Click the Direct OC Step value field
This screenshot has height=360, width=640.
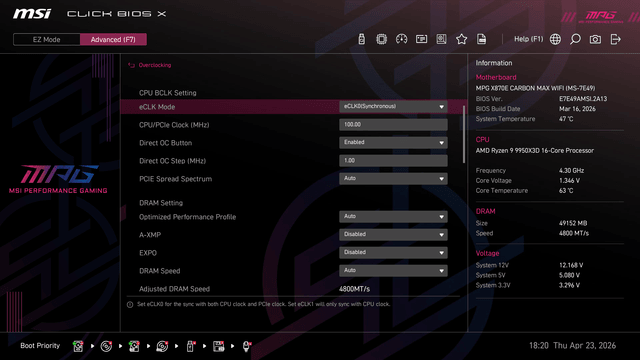[x=393, y=160]
